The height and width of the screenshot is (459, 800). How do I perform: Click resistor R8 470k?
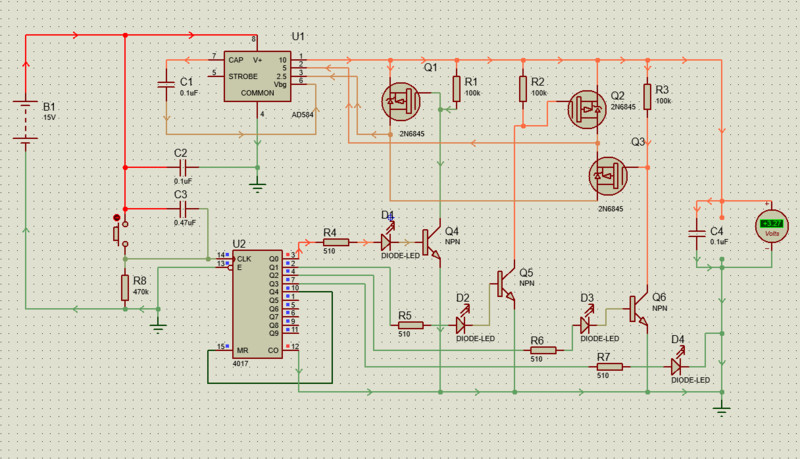pos(125,288)
